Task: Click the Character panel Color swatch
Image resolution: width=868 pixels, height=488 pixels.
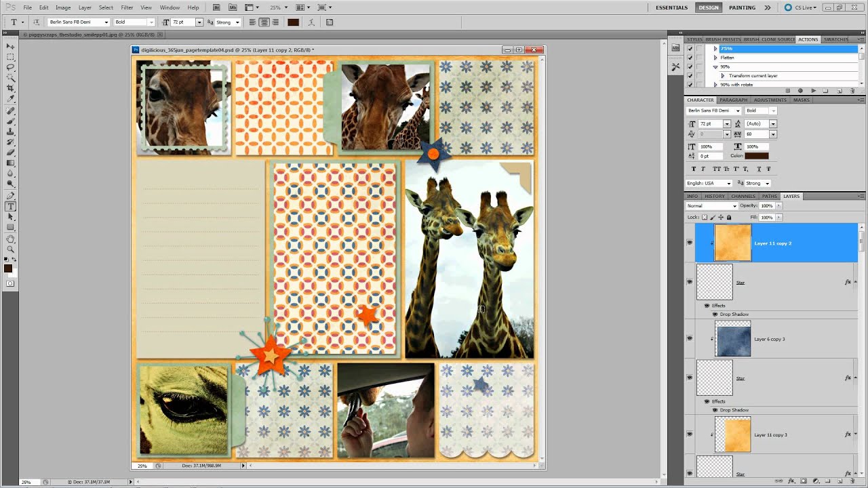Action: coord(757,156)
